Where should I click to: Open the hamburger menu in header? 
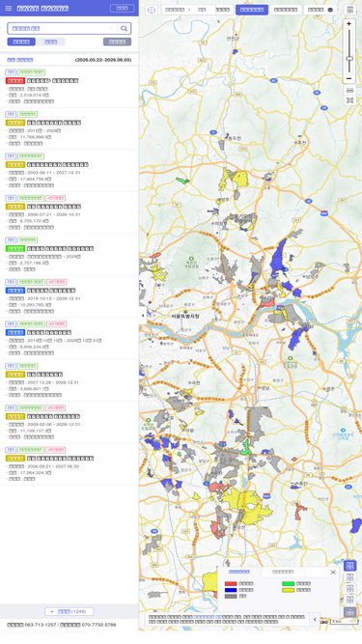tap(9, 9)
